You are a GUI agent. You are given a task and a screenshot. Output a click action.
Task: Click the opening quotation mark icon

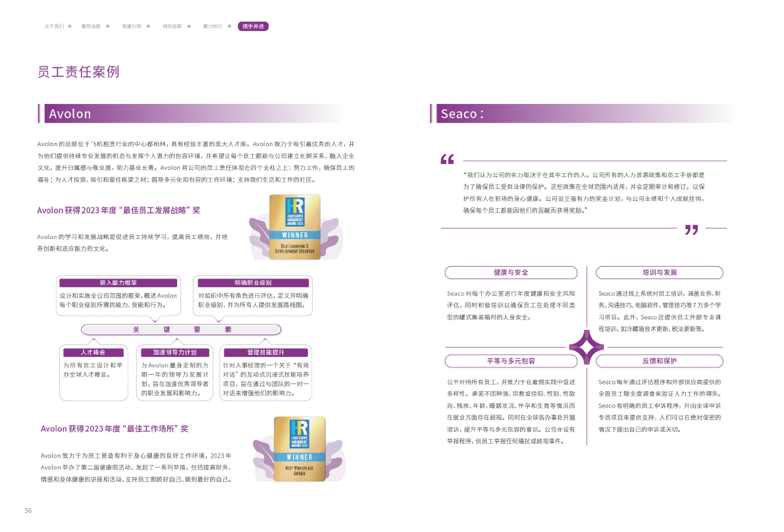447,159
